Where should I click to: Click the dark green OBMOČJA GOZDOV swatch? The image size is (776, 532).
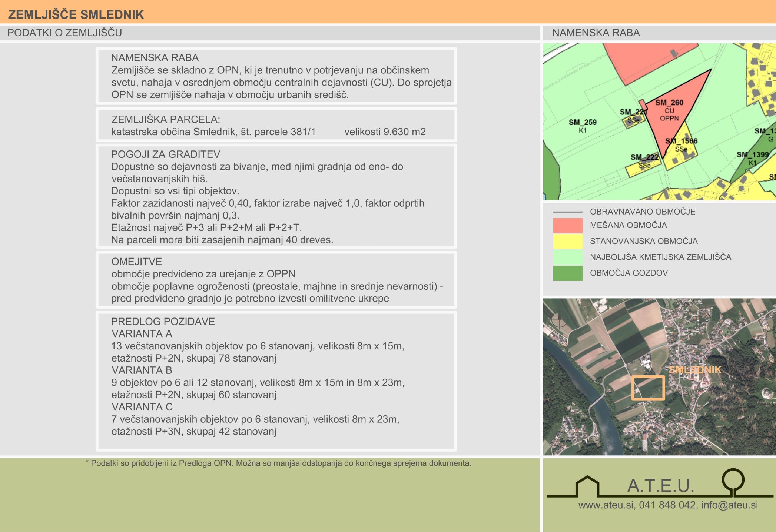pyautogui.click(x=567, y=273)
